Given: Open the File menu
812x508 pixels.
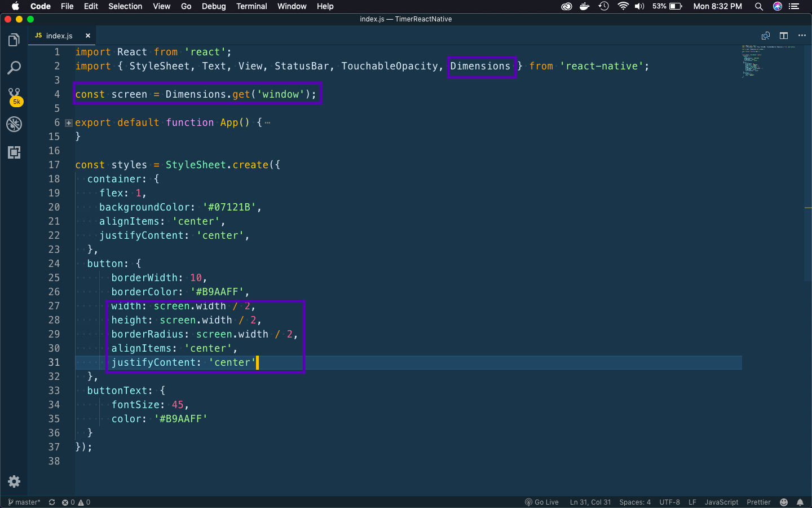Looking at the screenshot, I should pos(67,6).
